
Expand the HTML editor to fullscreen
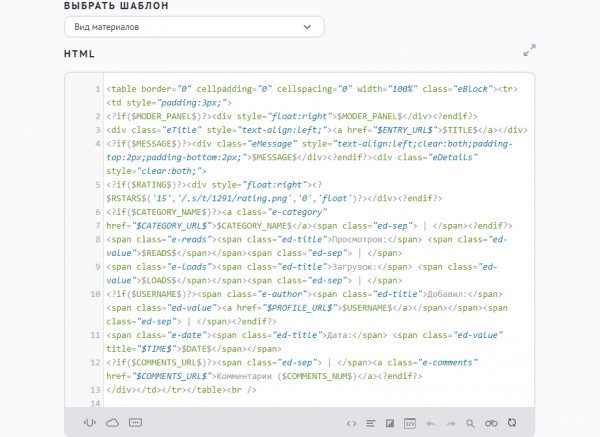(x=529, y=50)
